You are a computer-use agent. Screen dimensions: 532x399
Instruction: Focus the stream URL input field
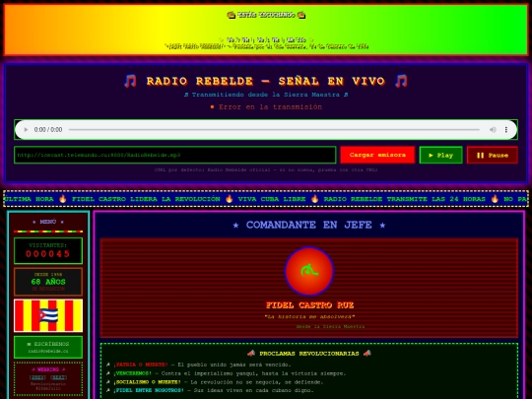coord(175,155)
